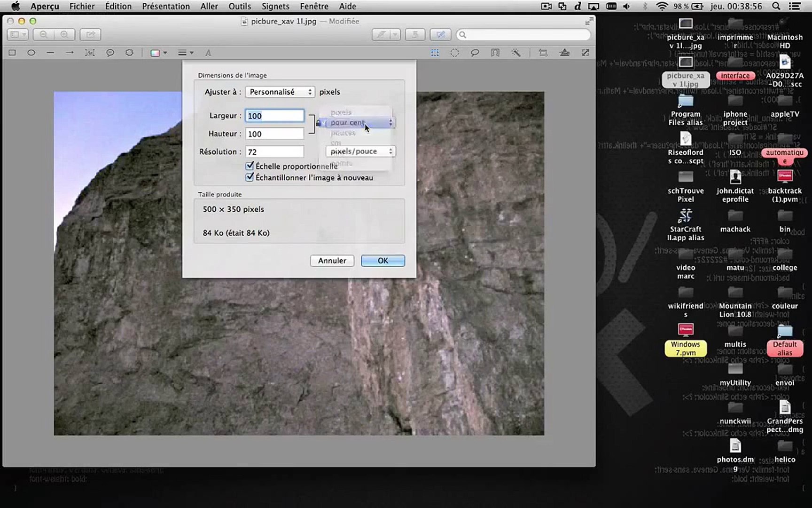Click inside the Largeur input field
812x508 pixels.
coord(274,115)
